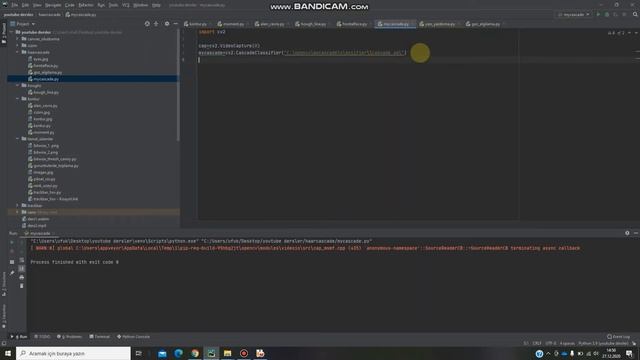The width and height of the screenshot is (640, 360).
Task: Click the Debug bug icon in toolbar
Action: click(x=607, y=15)
